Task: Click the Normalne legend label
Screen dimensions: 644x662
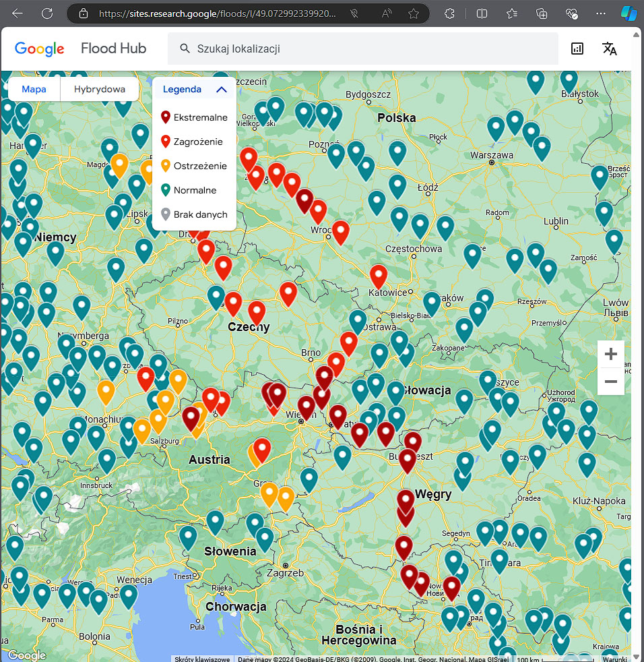Action: point(195,190)
